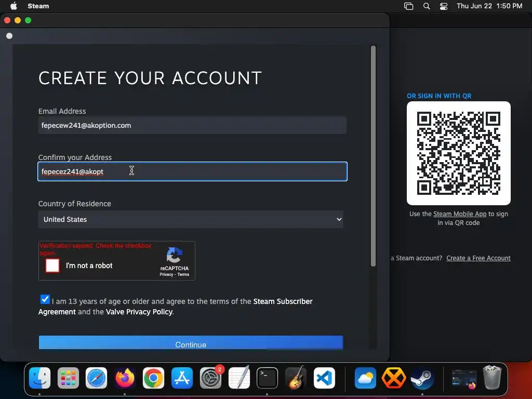Open TextEdit from the dock
Image resolution: width=532 pixels, height=399 pixels.
coord(239,378)
